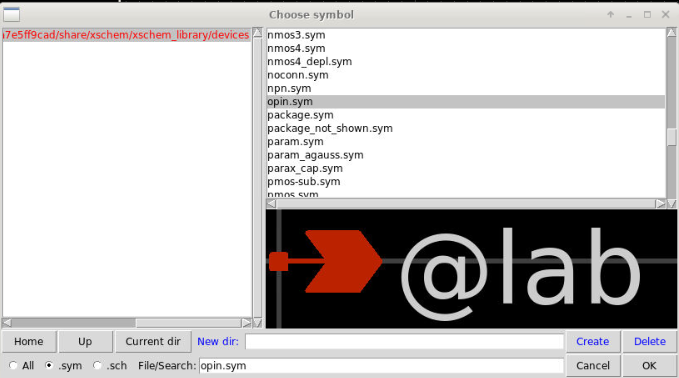This screenshot has height=378, width=679.
Task: Click the file list scroll-up arrow
Action: pos(672,33)
